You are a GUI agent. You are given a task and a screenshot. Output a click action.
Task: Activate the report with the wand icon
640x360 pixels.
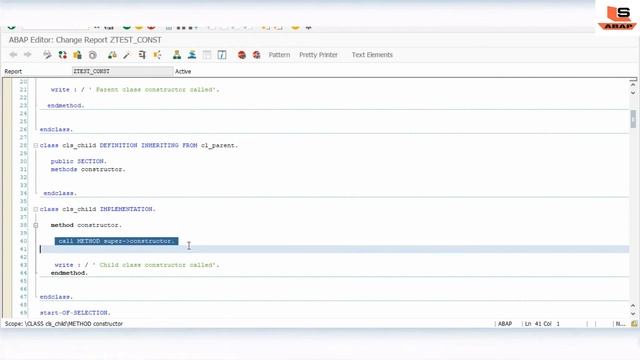click(127, 55)
